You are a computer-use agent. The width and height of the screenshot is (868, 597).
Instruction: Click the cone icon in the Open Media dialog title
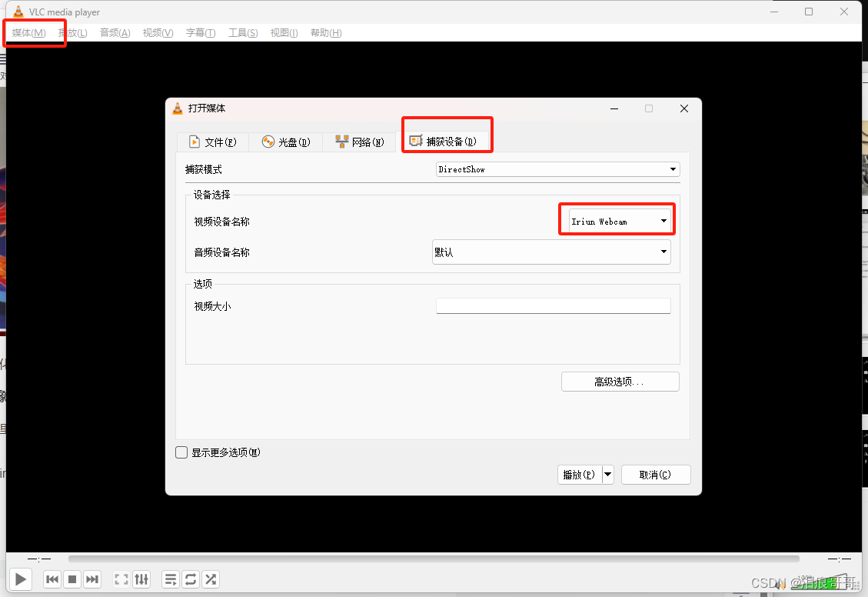(x=177, y=108)
